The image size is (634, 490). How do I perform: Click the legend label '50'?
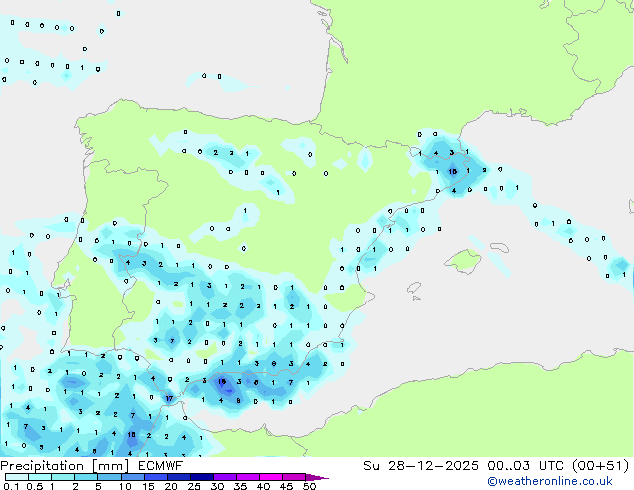coord(309,486)
